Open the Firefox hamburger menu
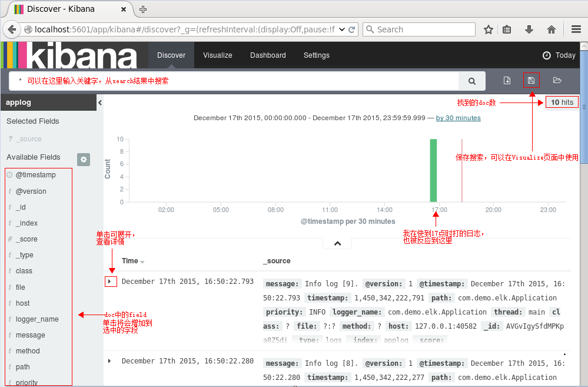The width and height of the screenshot is (588, 387). [575, 29]
